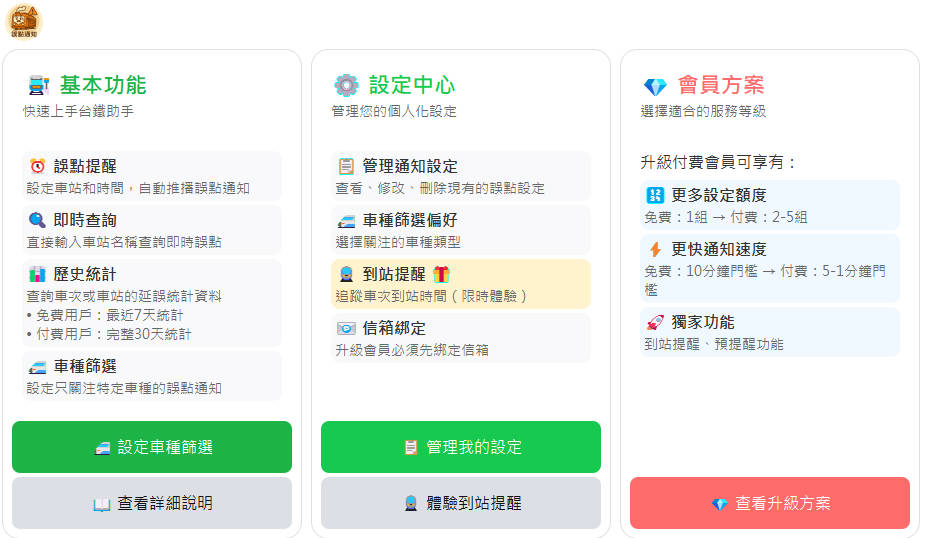This screenshot has width=927, height=538.
Task: Click the app logo at top left
Action: pyautogui.click(x=24, y=20)
